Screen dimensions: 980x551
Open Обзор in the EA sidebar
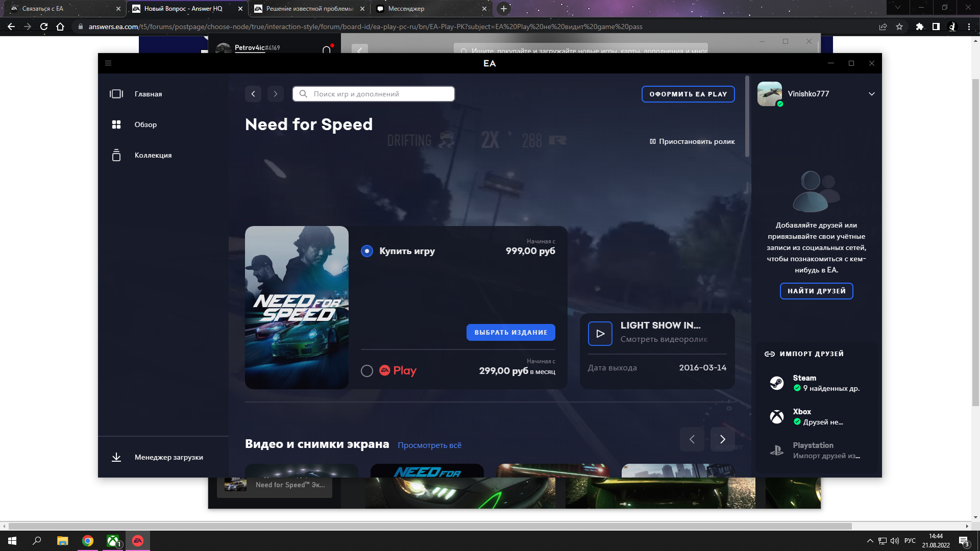(x=145, y=124)
